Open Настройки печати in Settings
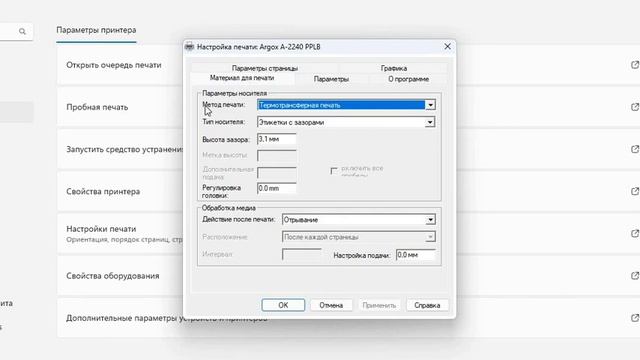 pos(101,229)
